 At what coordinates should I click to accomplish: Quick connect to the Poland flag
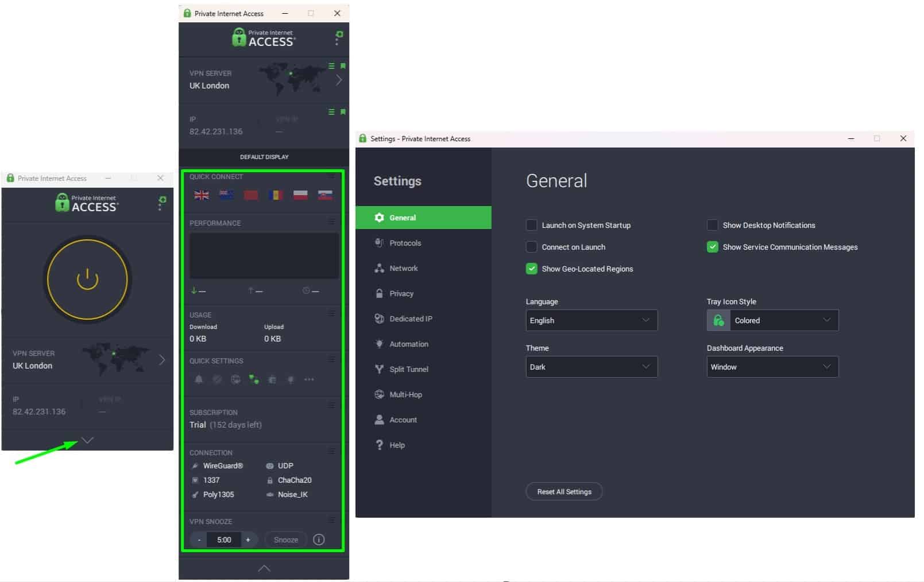click(300, 195)
